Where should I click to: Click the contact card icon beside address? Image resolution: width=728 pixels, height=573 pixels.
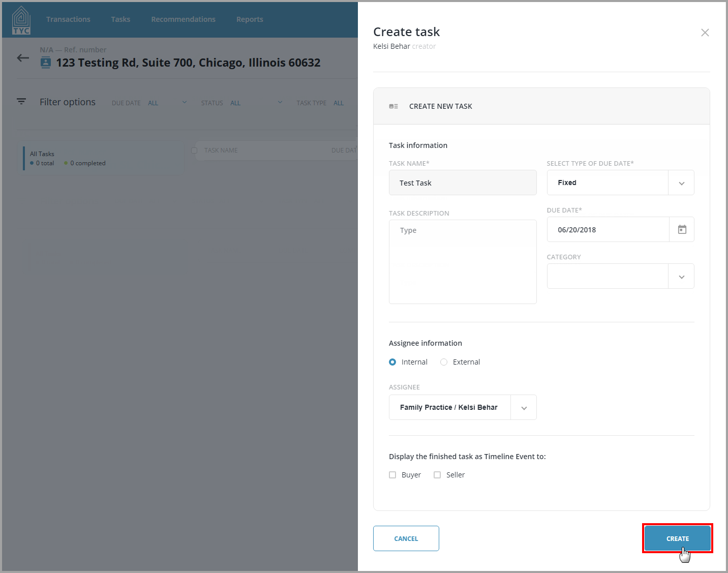pyautogui.click(x=46, y=63)
